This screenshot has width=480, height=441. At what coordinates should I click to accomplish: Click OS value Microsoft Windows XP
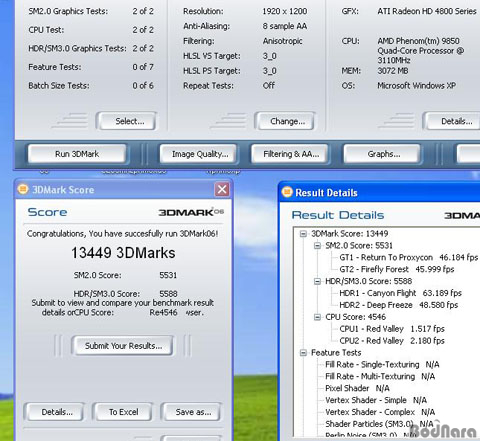click(x=416, y=86)
